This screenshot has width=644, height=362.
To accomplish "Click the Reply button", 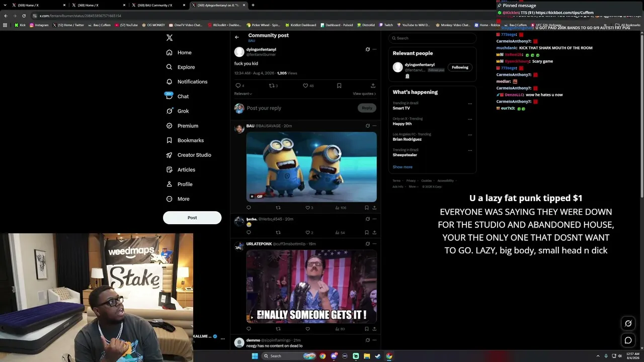I will point(367,108).
